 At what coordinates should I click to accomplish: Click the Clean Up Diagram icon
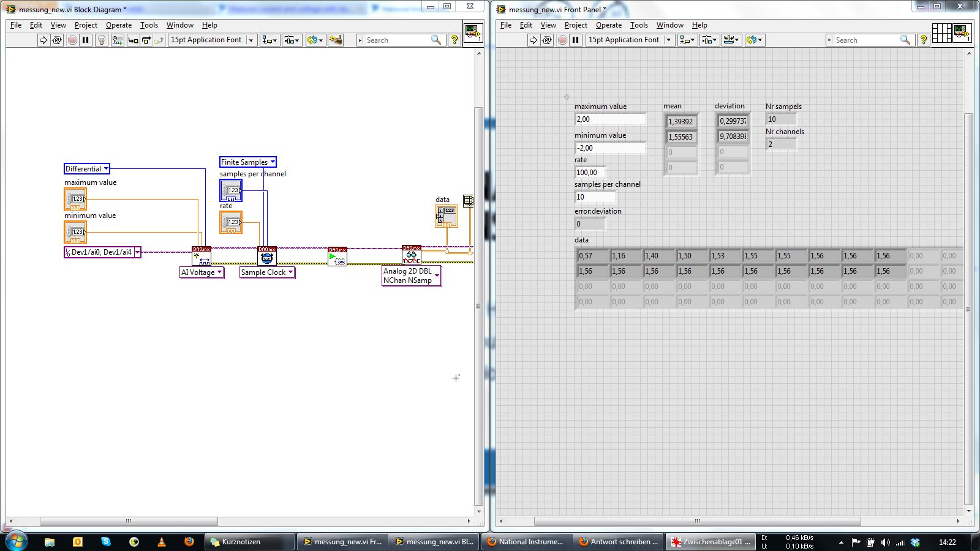(336, 40)
